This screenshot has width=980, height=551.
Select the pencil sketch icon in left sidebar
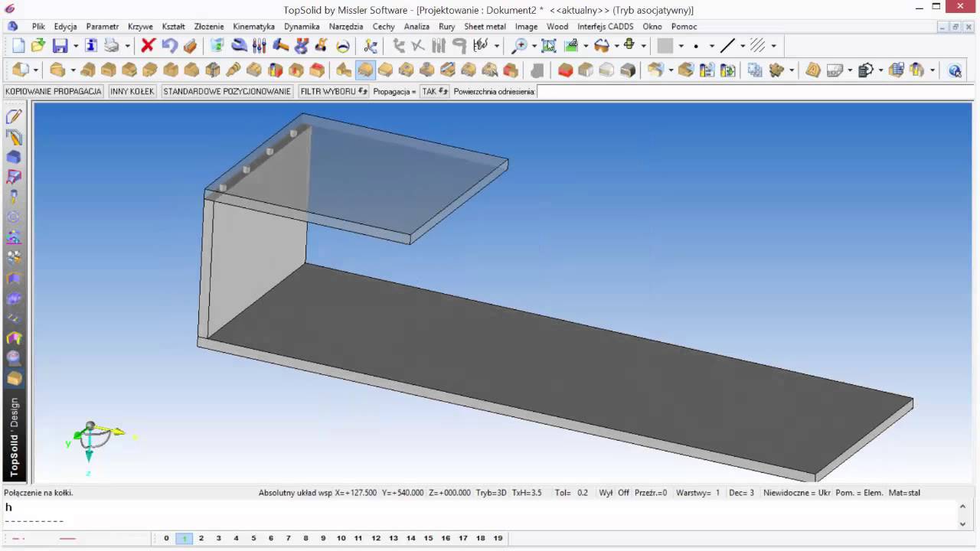(14, 117)
